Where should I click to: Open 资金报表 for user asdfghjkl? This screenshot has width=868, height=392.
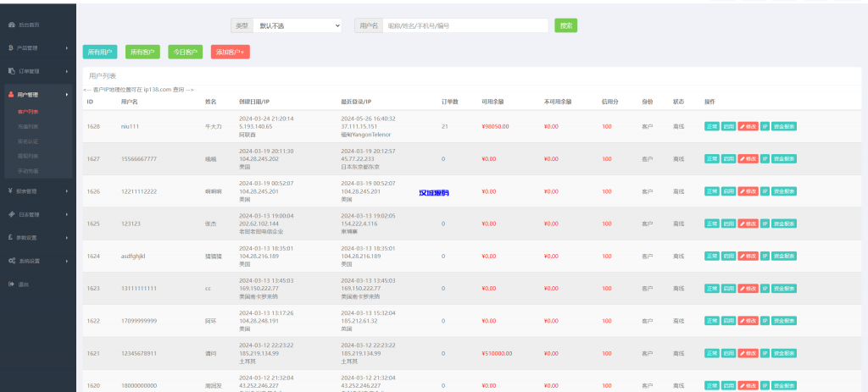coord(783,256)
